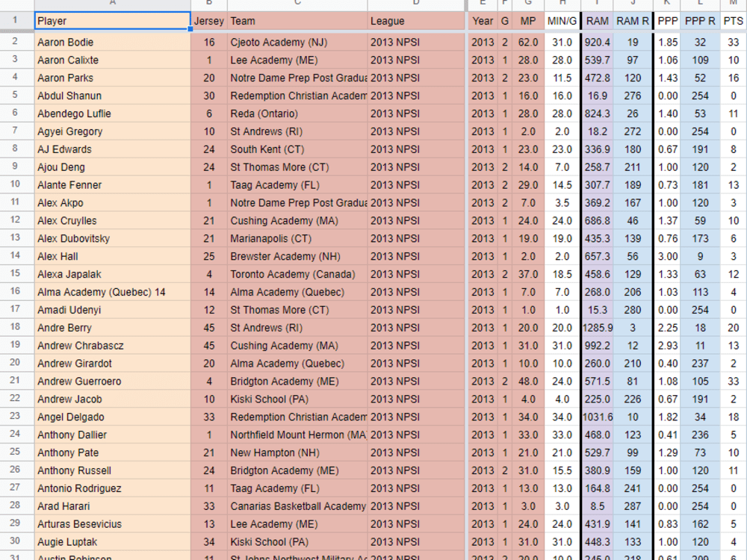
Task: Select MIN/G value 18.5
Action: pyautogui.click(x=562, y=274)
